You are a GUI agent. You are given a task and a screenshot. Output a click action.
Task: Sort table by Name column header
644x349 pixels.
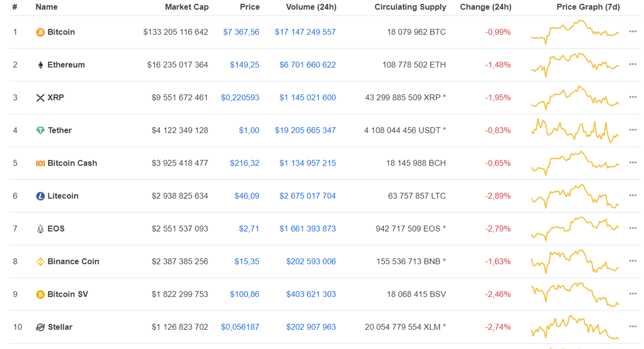pyautogui.click(x=47, y=7)
